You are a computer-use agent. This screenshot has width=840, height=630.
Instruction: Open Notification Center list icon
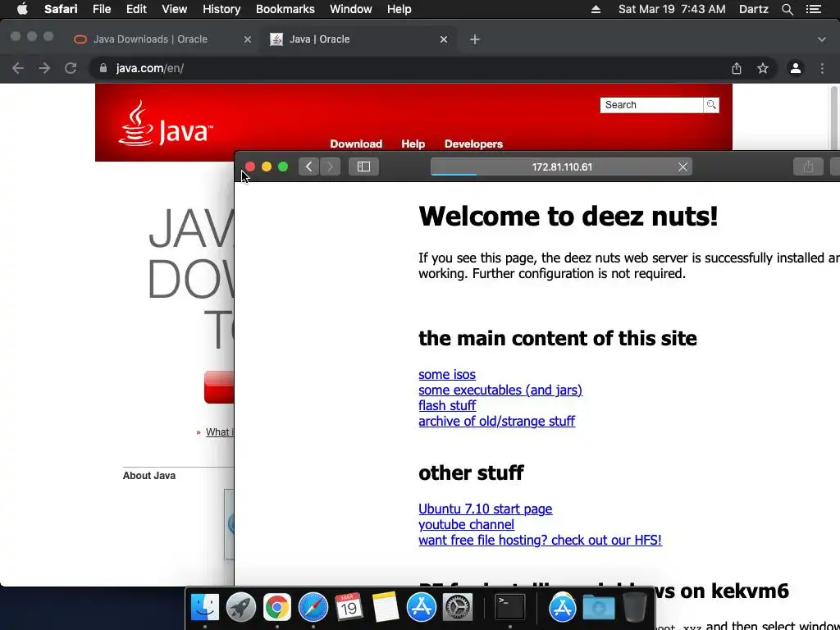pyautogui.click(x=814, y=9)
